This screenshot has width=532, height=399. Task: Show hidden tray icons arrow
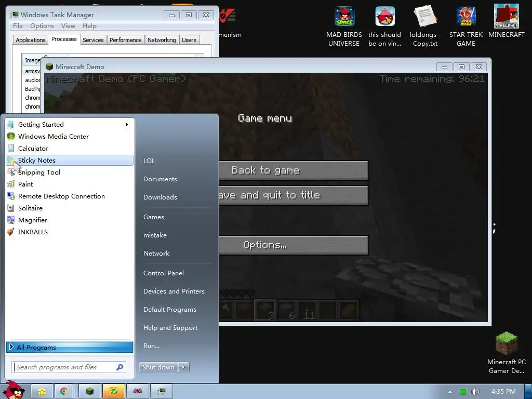click(x=450, y=392)
